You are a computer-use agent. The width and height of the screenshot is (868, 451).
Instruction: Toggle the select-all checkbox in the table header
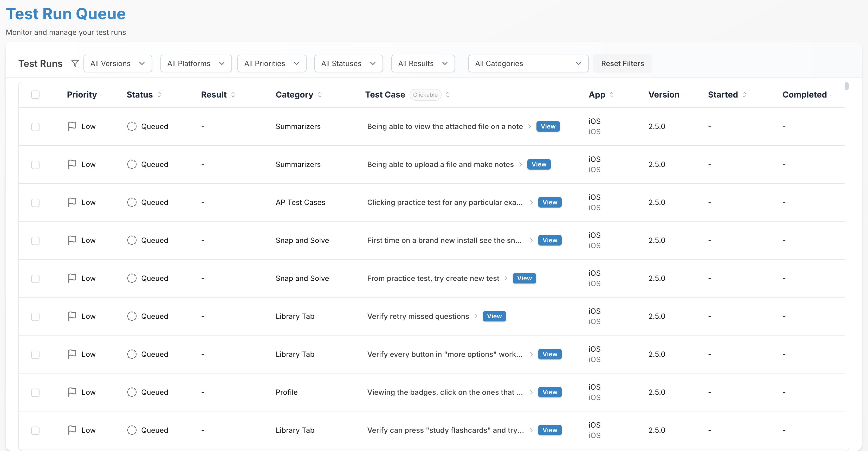(x=35, y=95)
